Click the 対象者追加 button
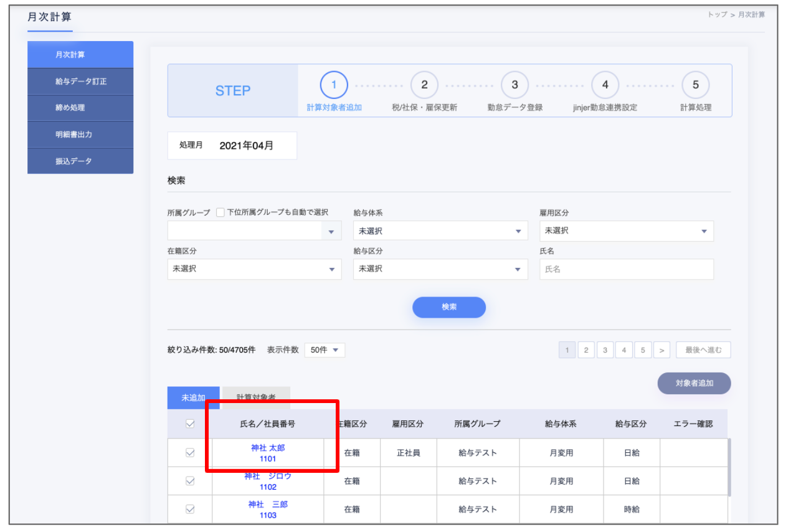The image size is (801, 532). pos(694,383)
